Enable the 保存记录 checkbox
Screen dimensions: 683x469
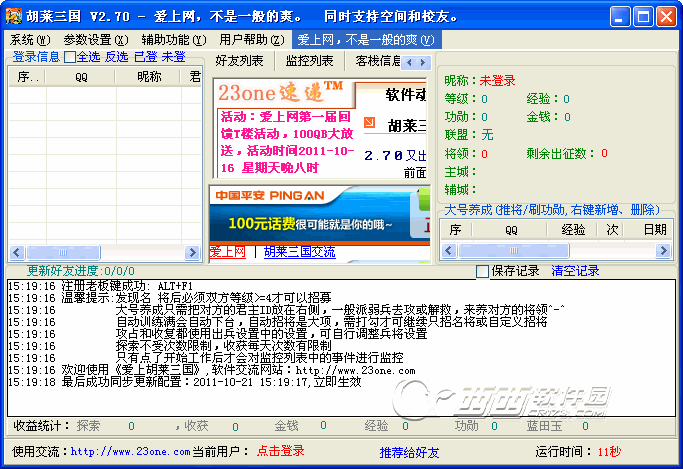[482, 271]
